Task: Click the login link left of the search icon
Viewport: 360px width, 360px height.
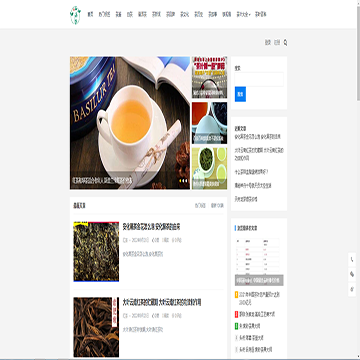Action: click(x=268, y=43)
